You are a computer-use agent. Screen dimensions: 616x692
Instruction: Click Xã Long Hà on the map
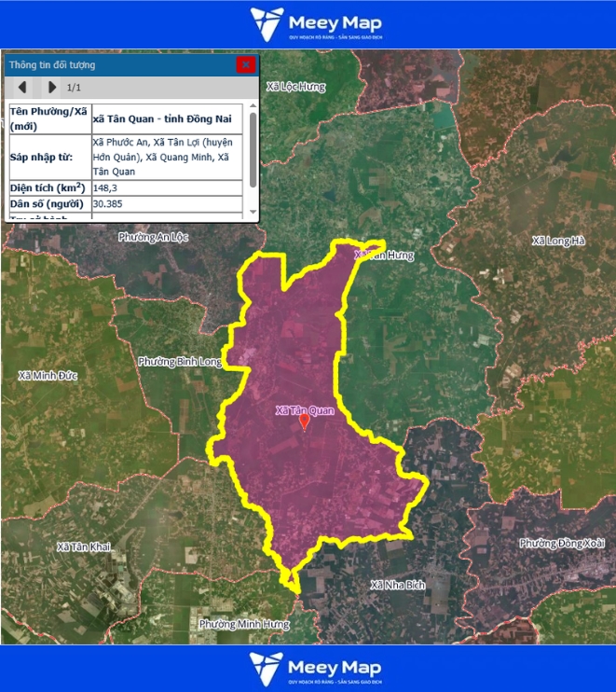(x=558, y=241)
